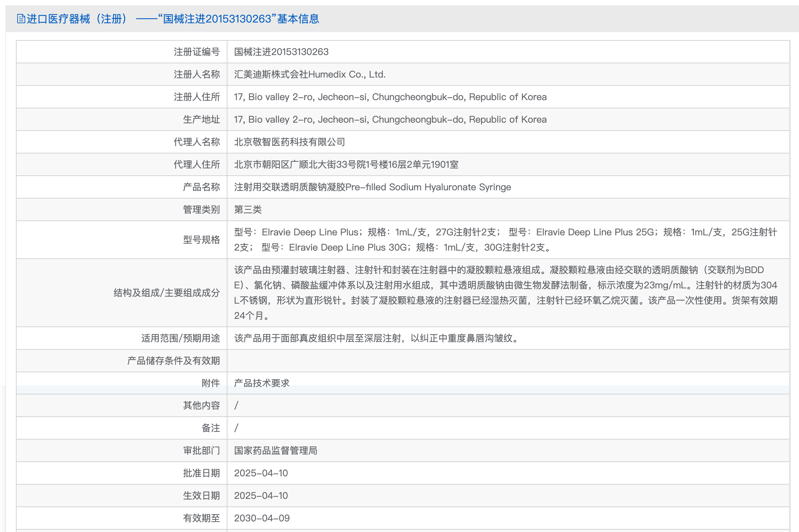Click the 注册人住所 address value
The height and width of the screenshot is (532, 799).
390,97
